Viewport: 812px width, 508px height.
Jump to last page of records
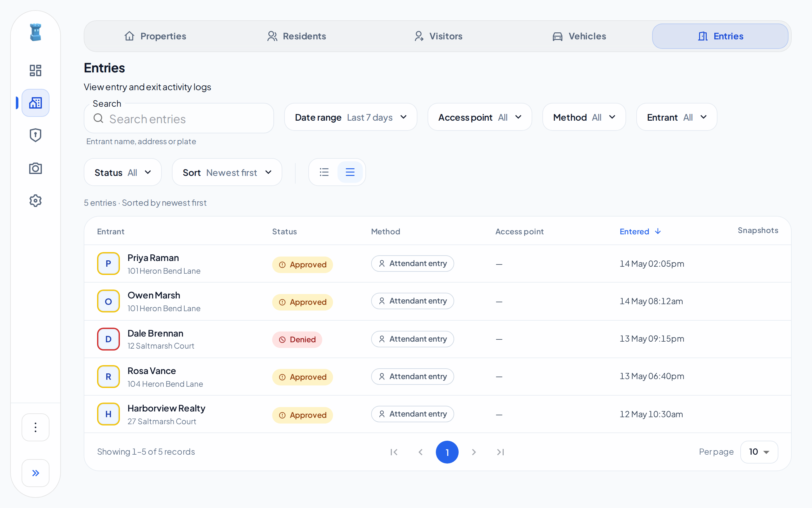point(500,452)
